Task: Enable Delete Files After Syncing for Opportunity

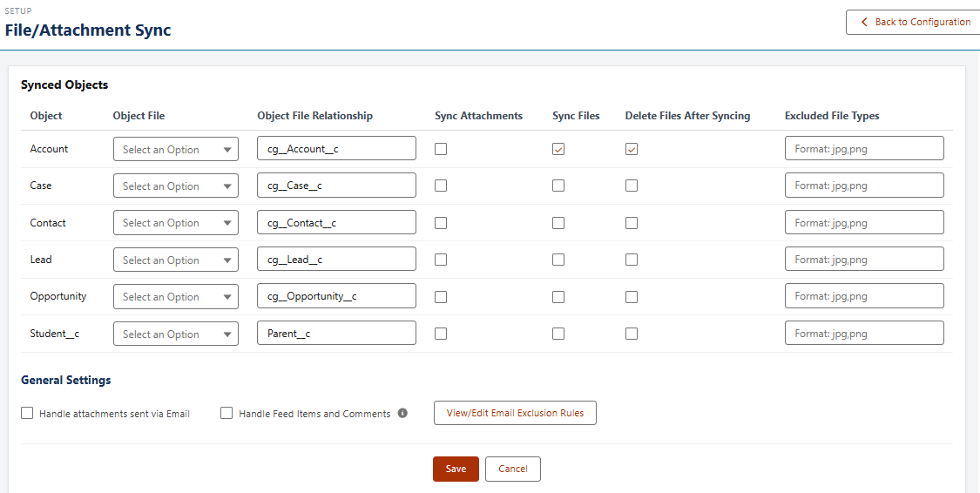Action: coord(632,297)
